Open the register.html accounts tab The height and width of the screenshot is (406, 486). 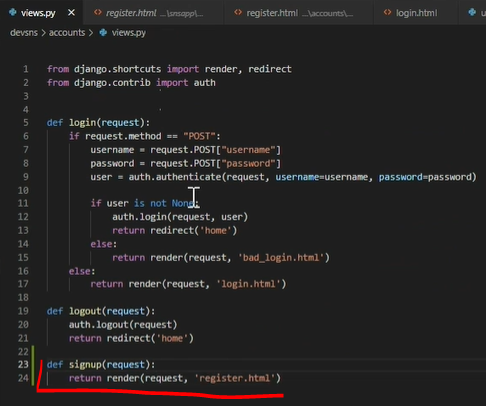pos(299,13)
